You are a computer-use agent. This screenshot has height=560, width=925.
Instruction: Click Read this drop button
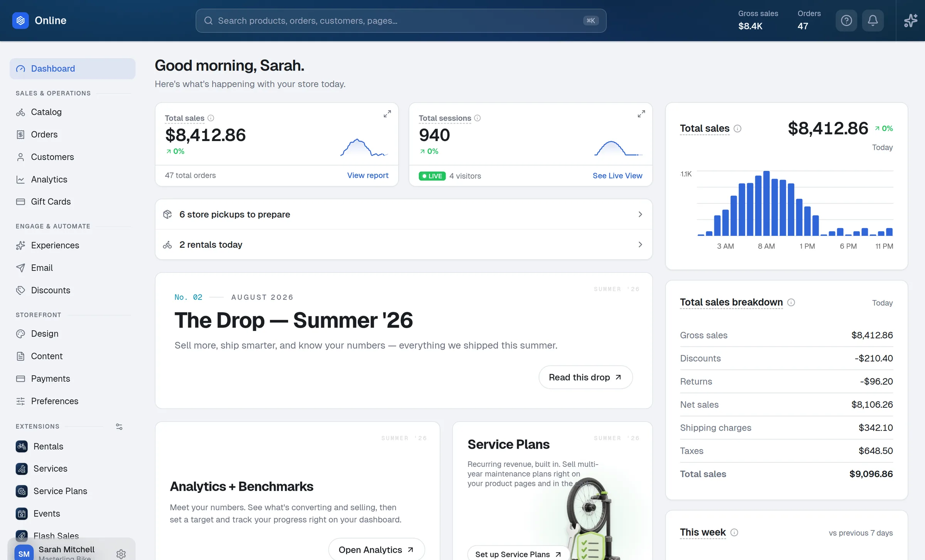(585, 377)
